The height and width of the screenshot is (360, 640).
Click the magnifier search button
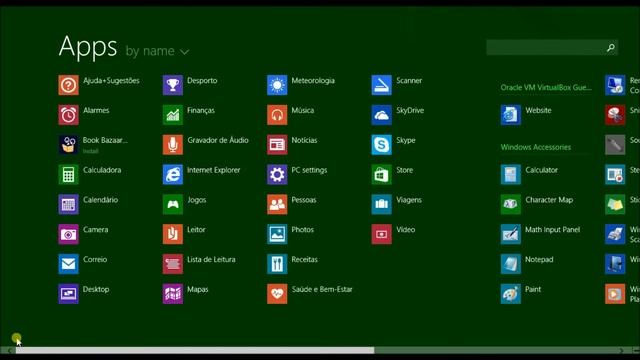coord(611,48)
